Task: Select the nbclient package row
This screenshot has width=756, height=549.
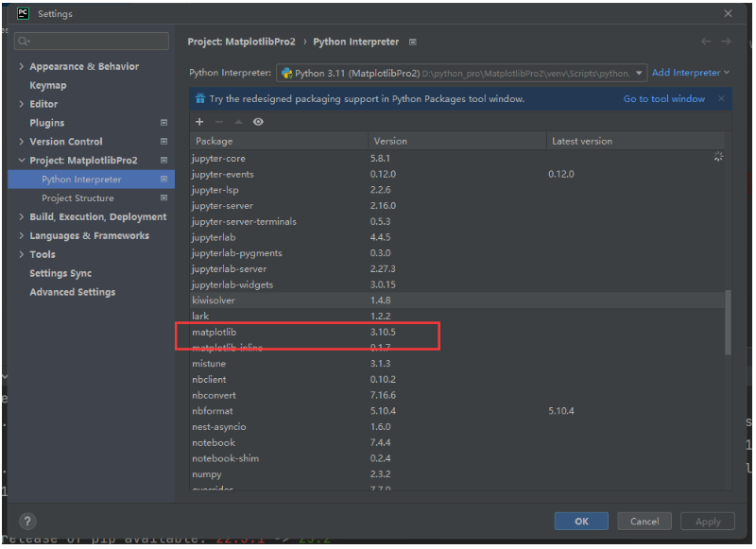Action: [x=457, y=379]
